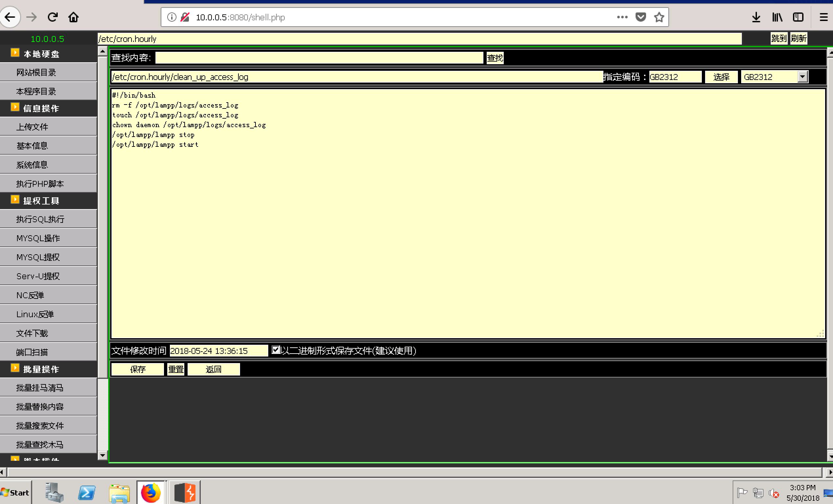This screenshot has width=833, height=504.
Task: Open the Library icon in the toolbar
Action: (777, 17)
